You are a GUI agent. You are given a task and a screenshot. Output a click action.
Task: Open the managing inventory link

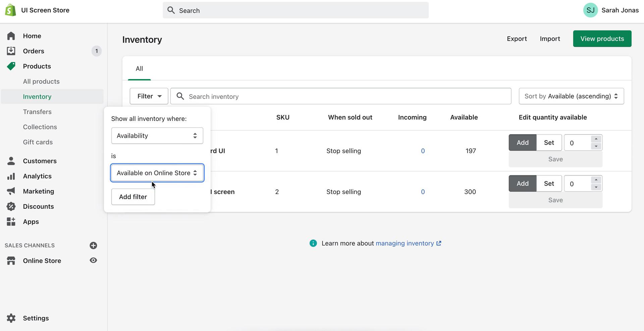tap(408, 243)
